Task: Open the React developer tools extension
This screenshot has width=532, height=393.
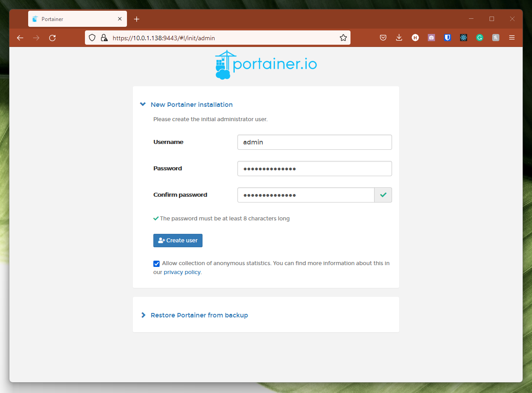Action: pos(464,38)
